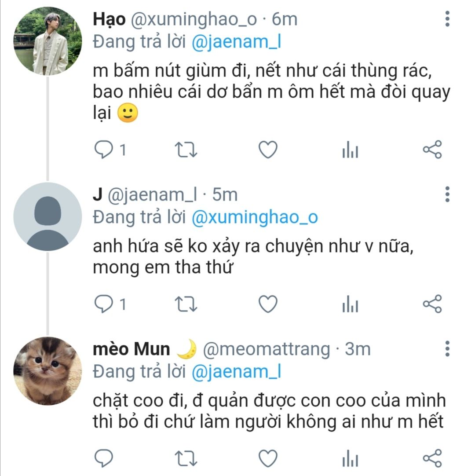Open @xuminghao_o mention link in J's reply
The width and height of the screenshot is (475, 476).
coord(255,217)
